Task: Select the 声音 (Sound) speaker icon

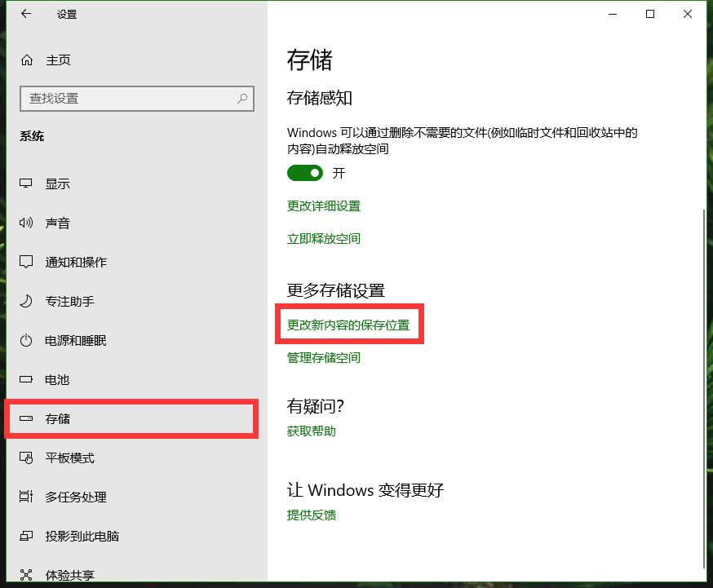Action: (26, 223)
